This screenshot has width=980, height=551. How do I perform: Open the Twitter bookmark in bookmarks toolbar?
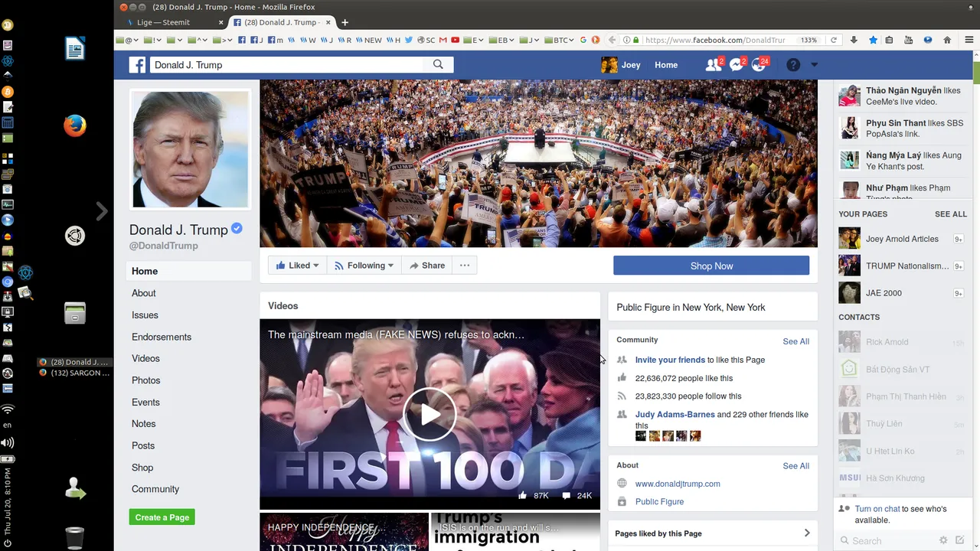(409, 40)
